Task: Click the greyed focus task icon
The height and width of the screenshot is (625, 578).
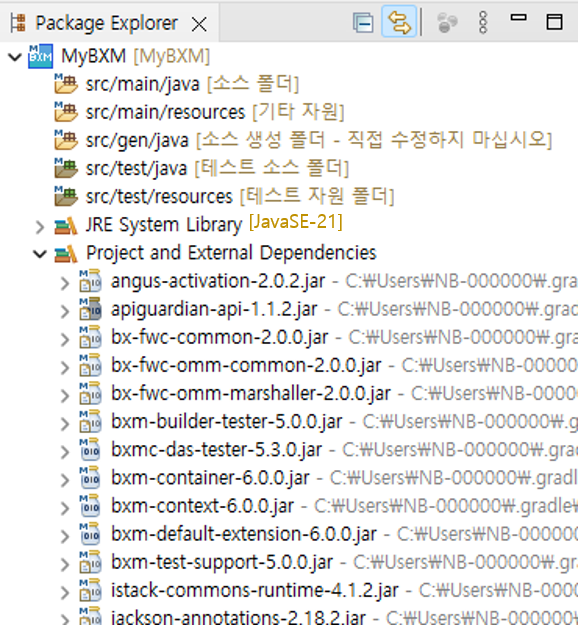Action: [x=447, y=23]
